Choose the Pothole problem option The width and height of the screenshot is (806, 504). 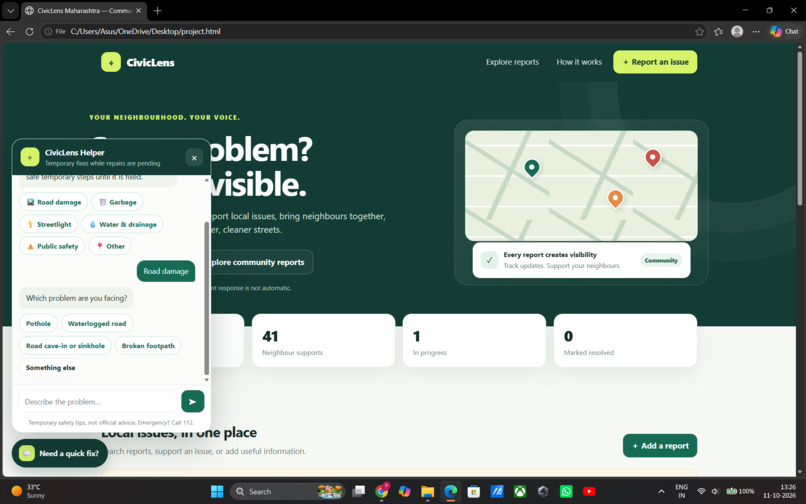[x=38, y=323]
